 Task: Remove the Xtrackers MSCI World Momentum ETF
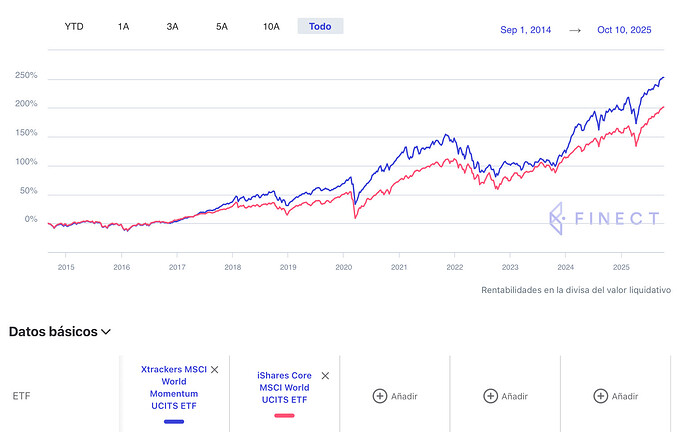(x=214, y=370)
